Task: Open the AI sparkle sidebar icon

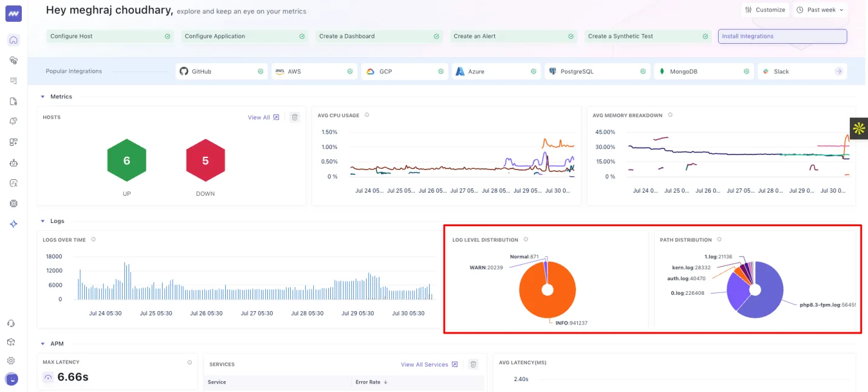Action: coord(13,224)
